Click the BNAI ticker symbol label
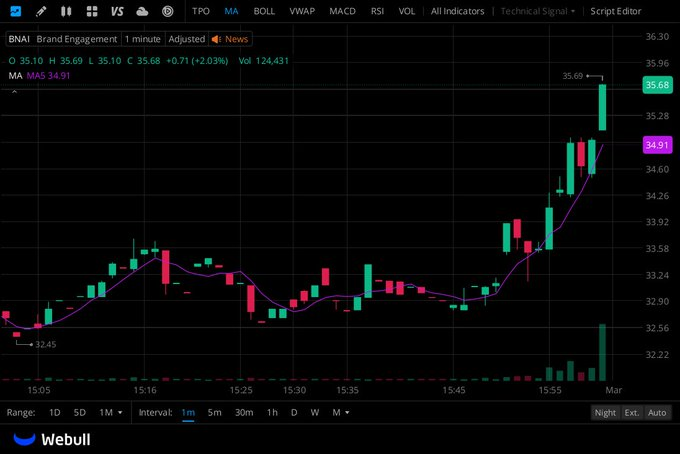This screenshot has width=680, height=454. (19, 39)
